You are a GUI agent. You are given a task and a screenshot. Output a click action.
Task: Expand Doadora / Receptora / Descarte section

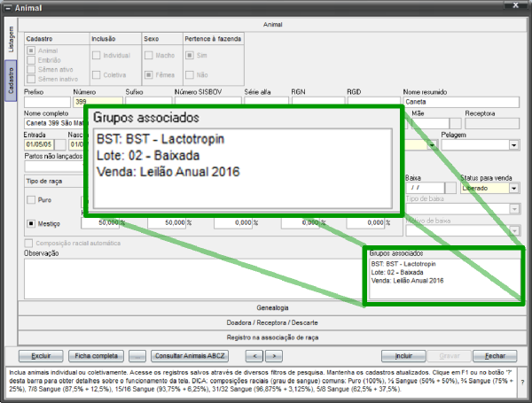click(272, 322)
